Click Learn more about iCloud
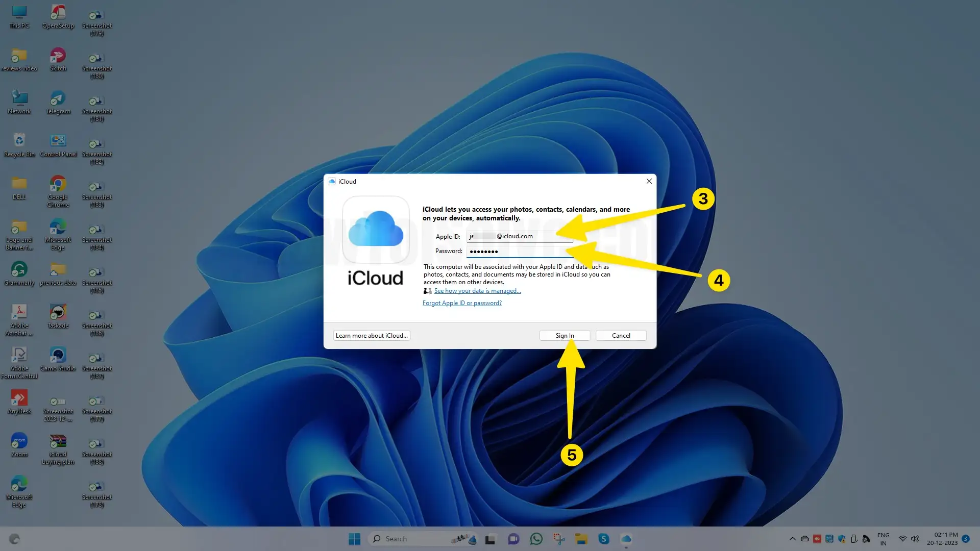 click(371, 335)
